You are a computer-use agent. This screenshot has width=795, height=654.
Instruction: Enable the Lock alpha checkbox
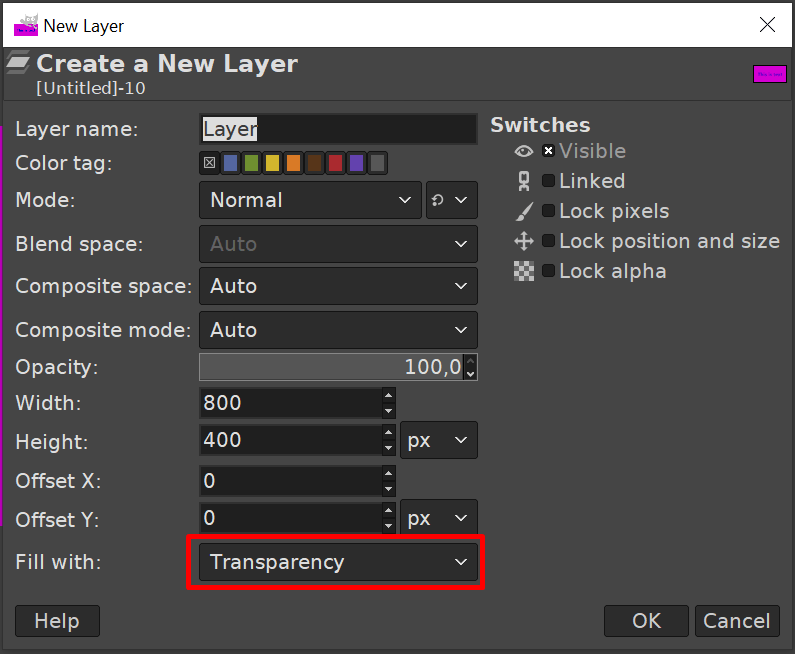pyautogui.click(x=548, y=270)
